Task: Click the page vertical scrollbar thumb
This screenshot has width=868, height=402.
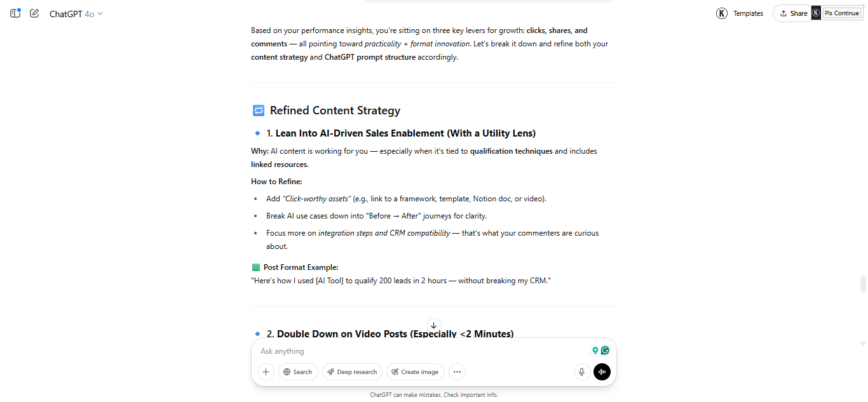Action: click(x=863, y=283)
